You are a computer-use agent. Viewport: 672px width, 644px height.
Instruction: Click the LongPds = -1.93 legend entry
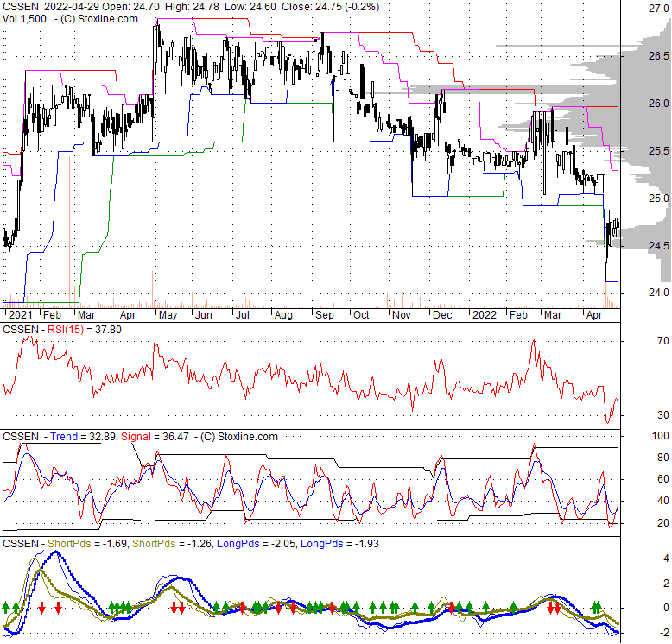339,544
